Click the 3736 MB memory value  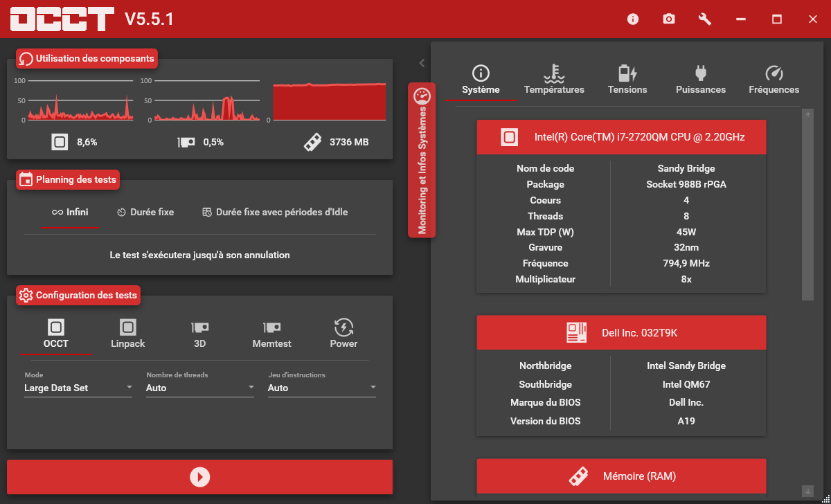click(x=349, y=142)
